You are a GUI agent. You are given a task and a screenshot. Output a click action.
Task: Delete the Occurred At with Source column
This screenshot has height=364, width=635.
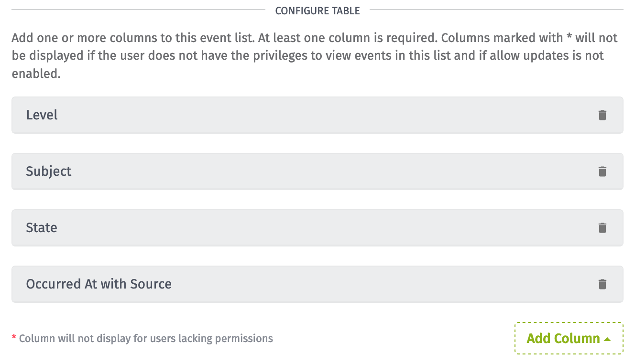coord(602,284)
